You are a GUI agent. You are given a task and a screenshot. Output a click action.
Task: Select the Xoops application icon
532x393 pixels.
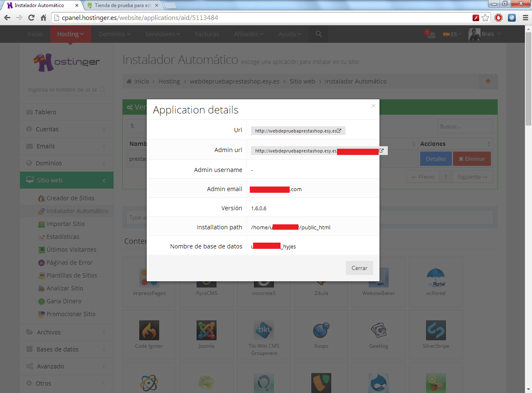[x=321, y=330]
